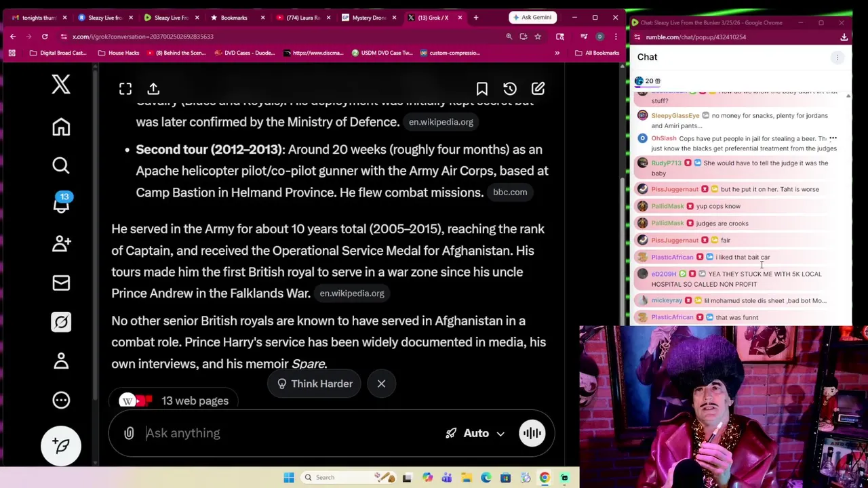Click username RudyP713 in chat
This screenshot has height=488, width=868.
point(666,163)
